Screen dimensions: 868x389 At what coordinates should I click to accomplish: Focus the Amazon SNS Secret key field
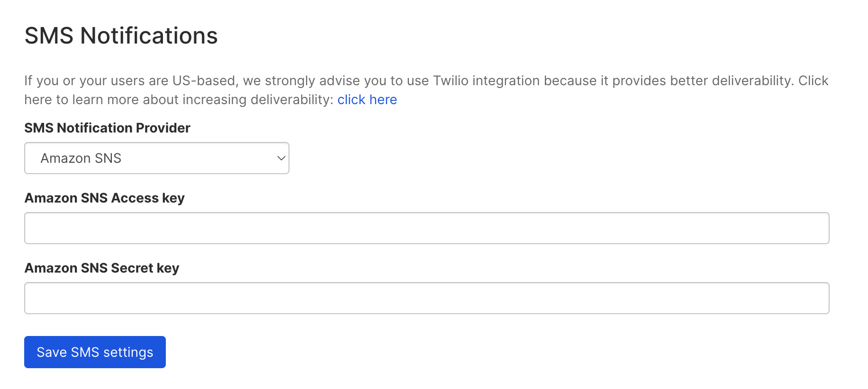point(426,298)
